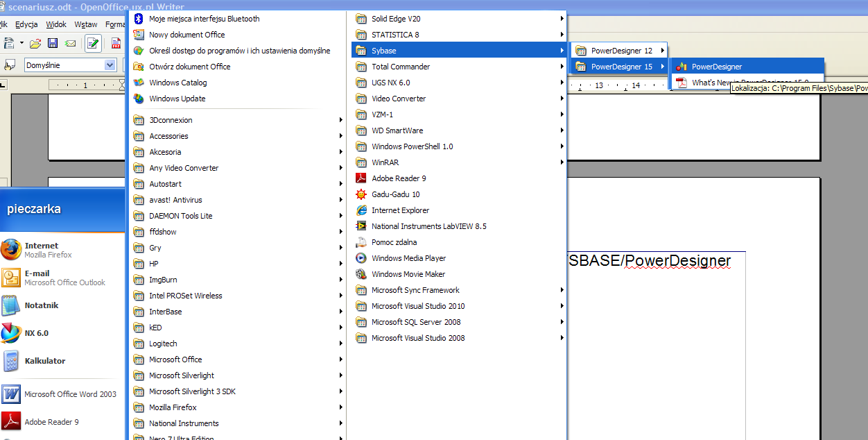Open the What's New PDF entry
868x440 pixels.
747,83
